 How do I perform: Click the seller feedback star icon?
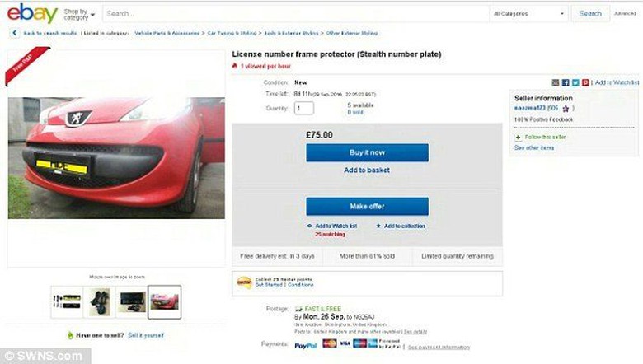click(566, 108)
